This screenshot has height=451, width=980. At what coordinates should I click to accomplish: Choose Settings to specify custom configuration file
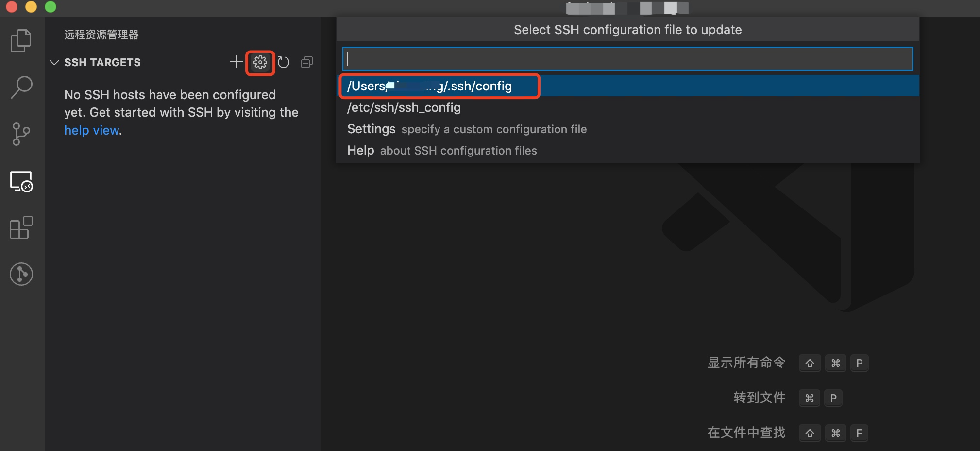click(x=627, y=129)
